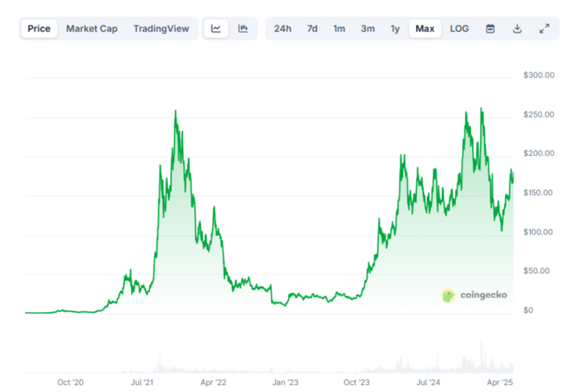Click the $0 y-axis label
Viewport: 567px width, 392px height.
coord(528,310)
